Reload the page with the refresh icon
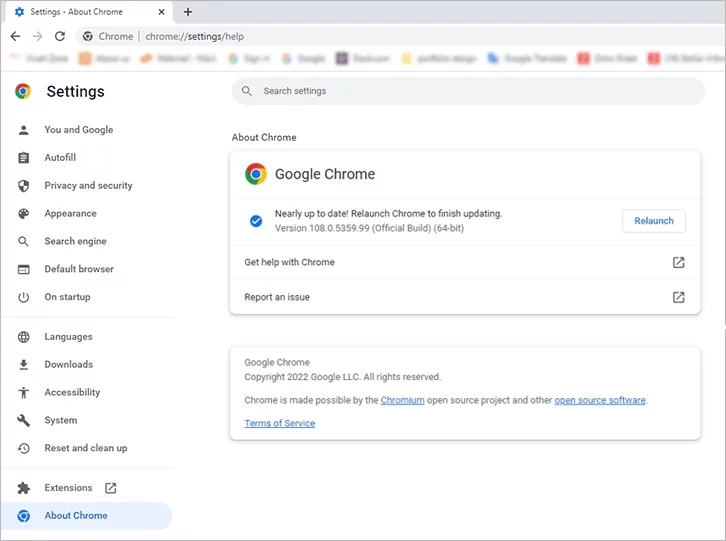This screenshot has width=726, height=541. click(60, 36)
